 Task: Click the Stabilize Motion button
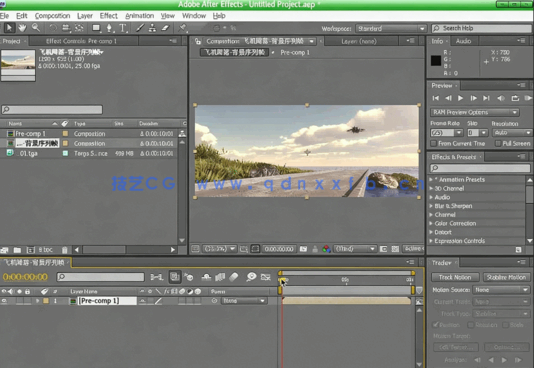(506, 277)
